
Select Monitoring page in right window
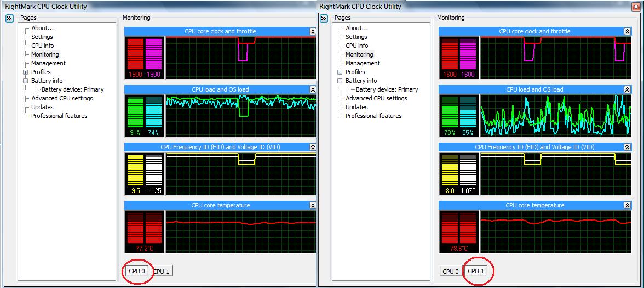(359, 54)
